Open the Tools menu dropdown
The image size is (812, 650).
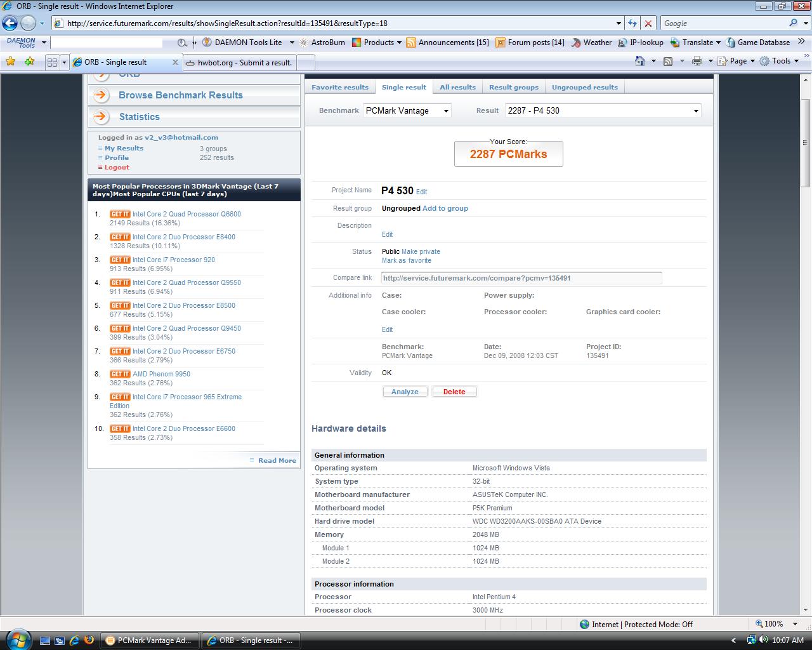(780, 61)
